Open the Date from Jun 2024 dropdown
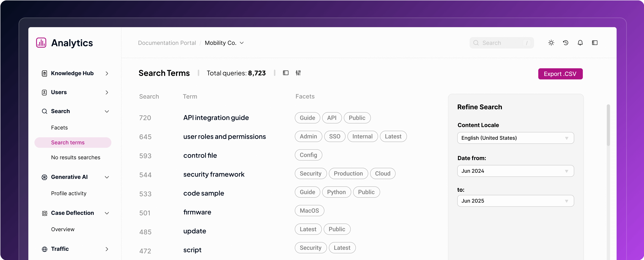 tap(515, 171)
